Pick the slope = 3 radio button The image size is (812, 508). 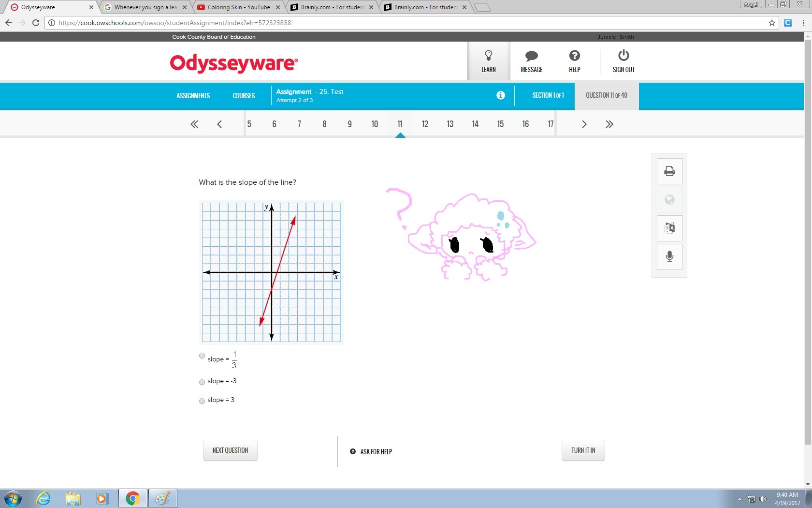202,401
